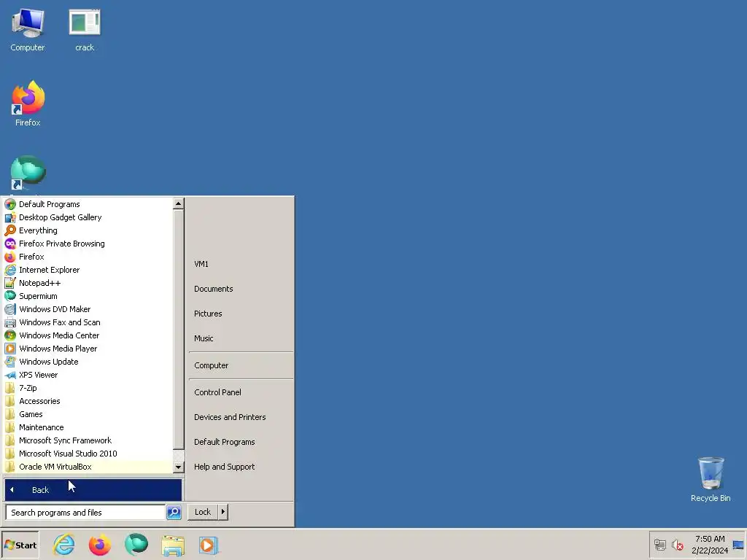The width and height of the screenshot is (747, 560).
Task: Open Default Programs in the programs list
Action: (88, 204)
